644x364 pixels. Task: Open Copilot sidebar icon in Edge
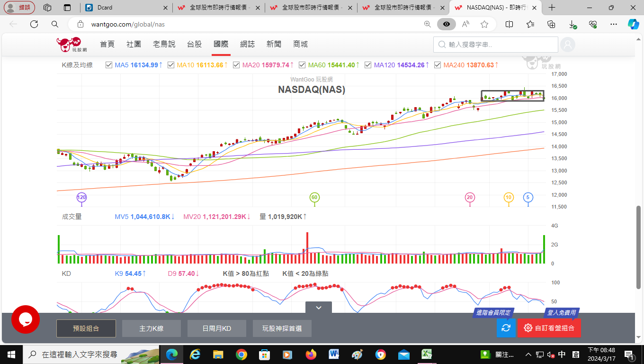click(x=633, y=24)
